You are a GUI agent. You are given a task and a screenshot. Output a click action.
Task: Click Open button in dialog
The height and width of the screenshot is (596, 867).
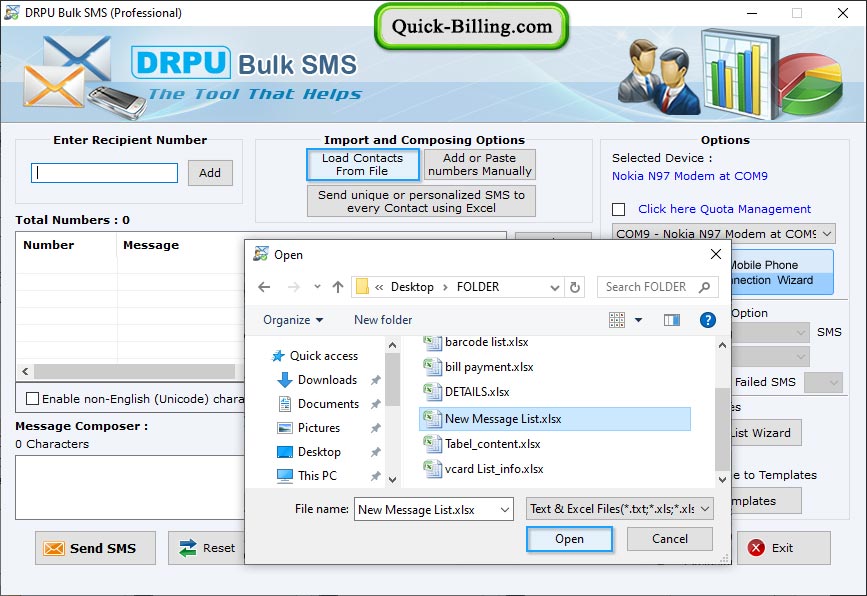pyautogui.click(x=569, y=539)
